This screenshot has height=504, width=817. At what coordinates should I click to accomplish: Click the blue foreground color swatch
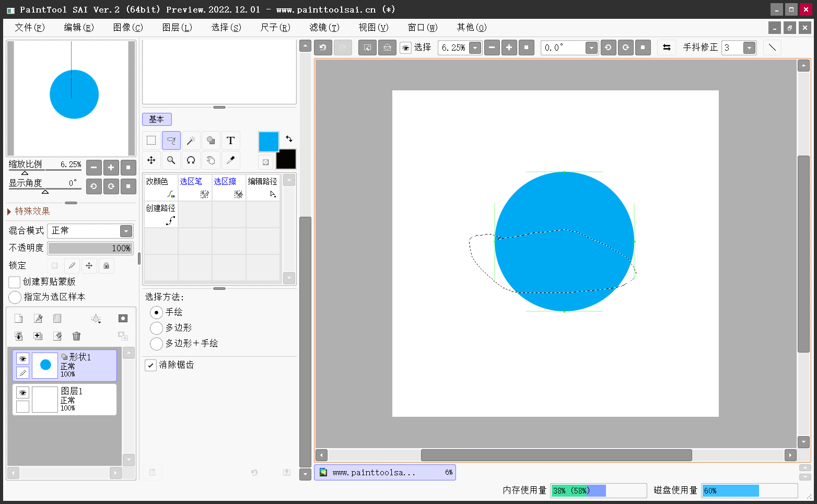click(269, 142)
